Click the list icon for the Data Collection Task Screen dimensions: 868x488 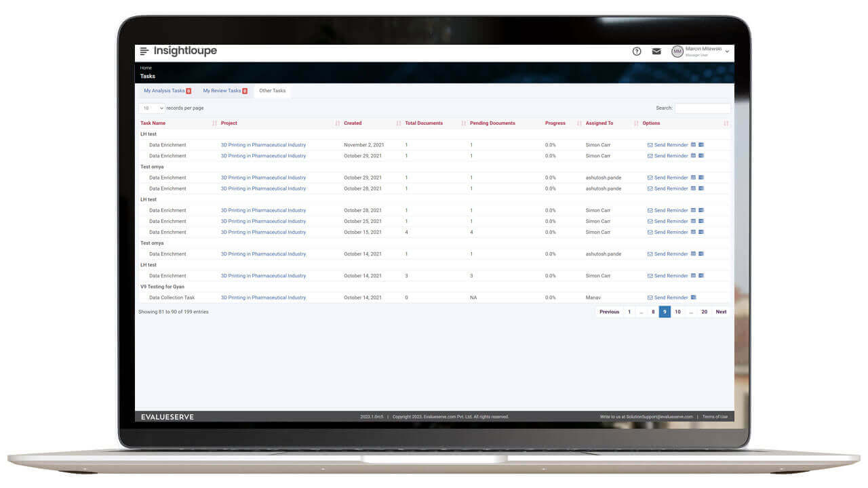click(x=693, y=297)
